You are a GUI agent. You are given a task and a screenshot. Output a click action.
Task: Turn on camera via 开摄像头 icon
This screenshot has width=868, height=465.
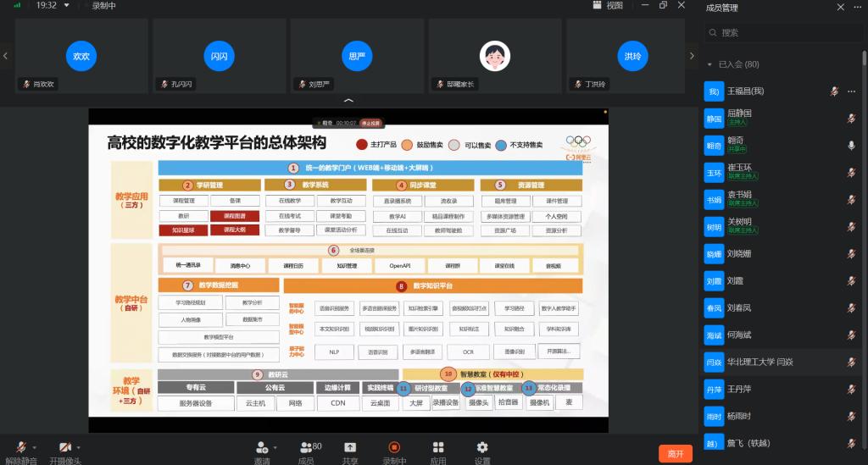[x=65, y=447]
